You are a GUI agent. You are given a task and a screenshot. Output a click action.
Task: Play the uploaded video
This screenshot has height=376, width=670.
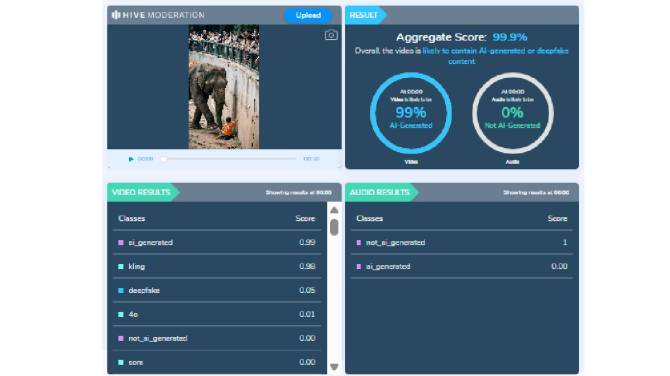click(x=131, y=159)
